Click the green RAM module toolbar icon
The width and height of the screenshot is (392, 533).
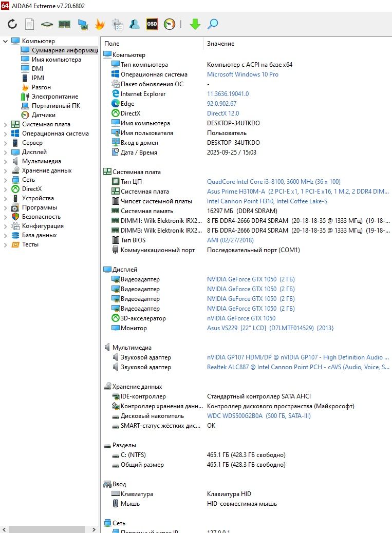[x=65, y=24]
